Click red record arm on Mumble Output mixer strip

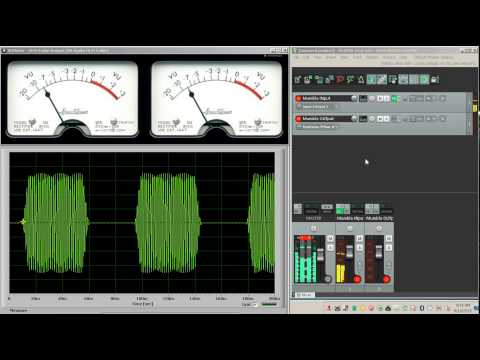(386, 279)
